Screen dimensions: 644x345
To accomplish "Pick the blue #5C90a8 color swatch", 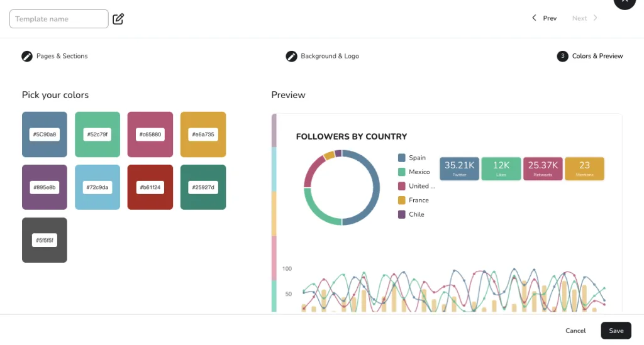I will (x=45, y=134).
